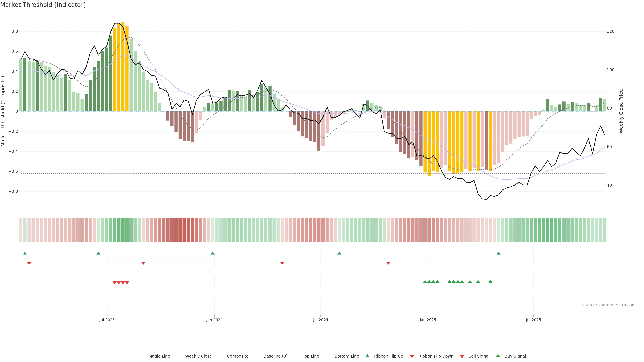Click the Sell Signal legend marker icon
The image size is (644, 362).
(462, 356)
